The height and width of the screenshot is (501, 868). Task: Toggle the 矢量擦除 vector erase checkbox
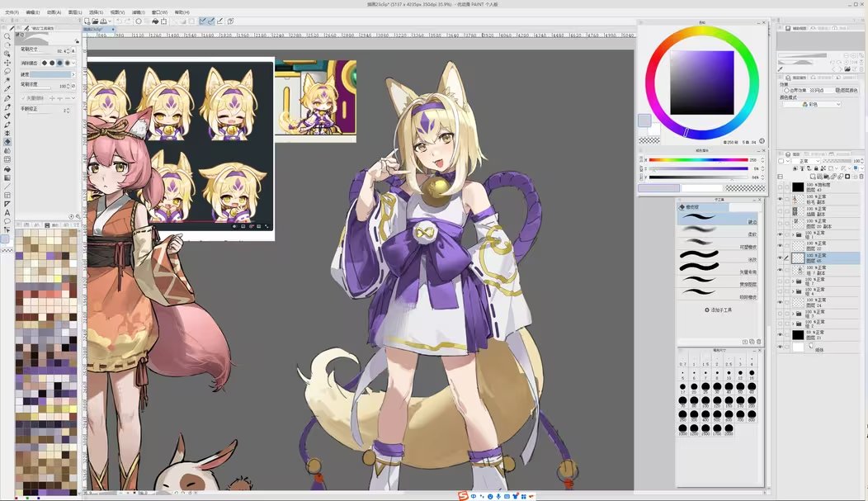click(23, 98)
